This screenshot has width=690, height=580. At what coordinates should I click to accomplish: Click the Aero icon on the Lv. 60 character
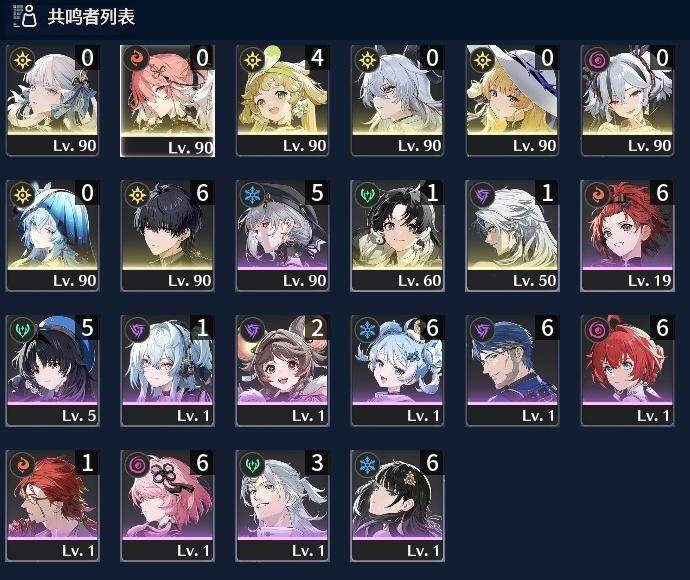pyautogui.click(x=367, y=195)
